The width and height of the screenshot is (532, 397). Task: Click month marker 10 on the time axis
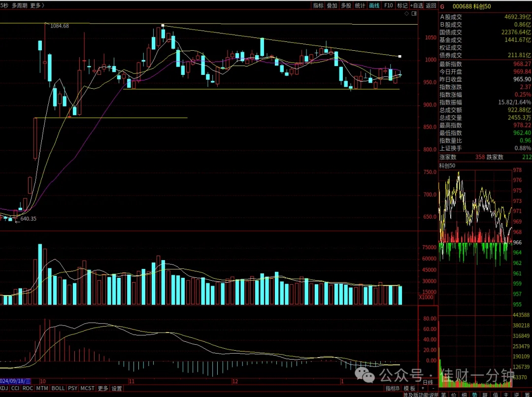pyautogui.click(x=43, y=381)
